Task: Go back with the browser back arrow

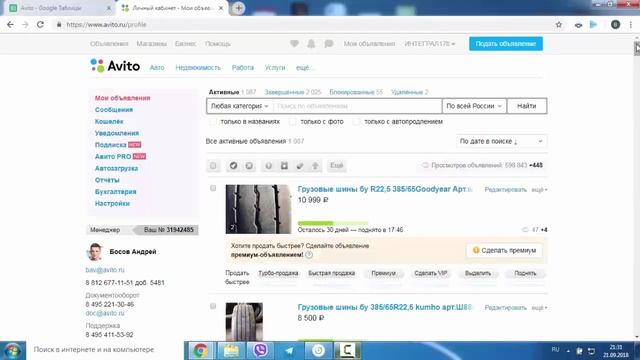Action: coord(10,25)
